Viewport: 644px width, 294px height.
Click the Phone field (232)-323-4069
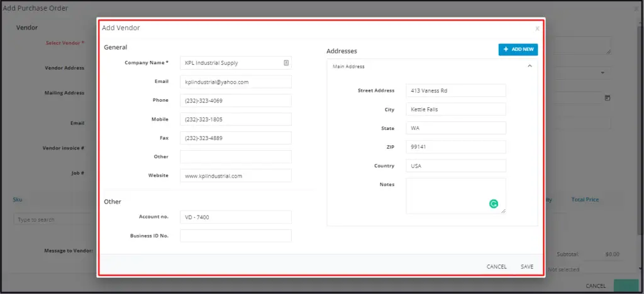pos(236,101)
